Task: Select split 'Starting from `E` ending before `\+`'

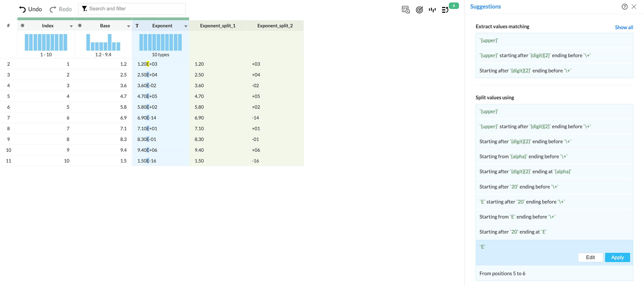Action: pos(517,217)
